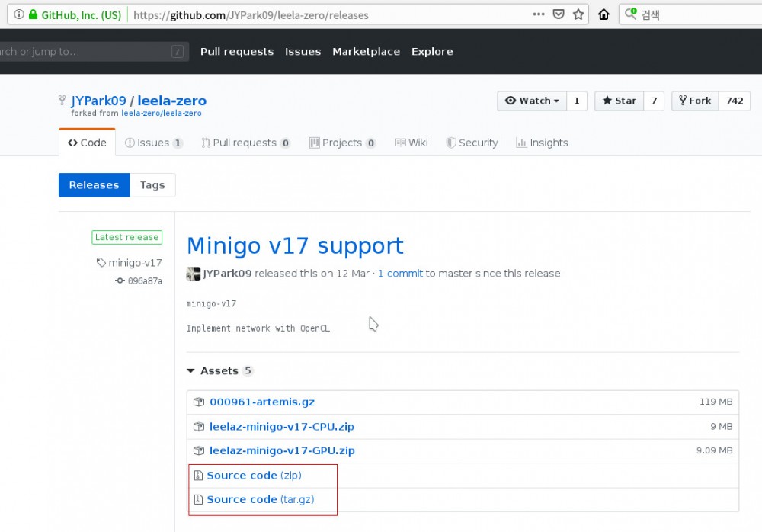Open the Wiki tab
This screenshot has height=532, width=762.
click(411, 143)
